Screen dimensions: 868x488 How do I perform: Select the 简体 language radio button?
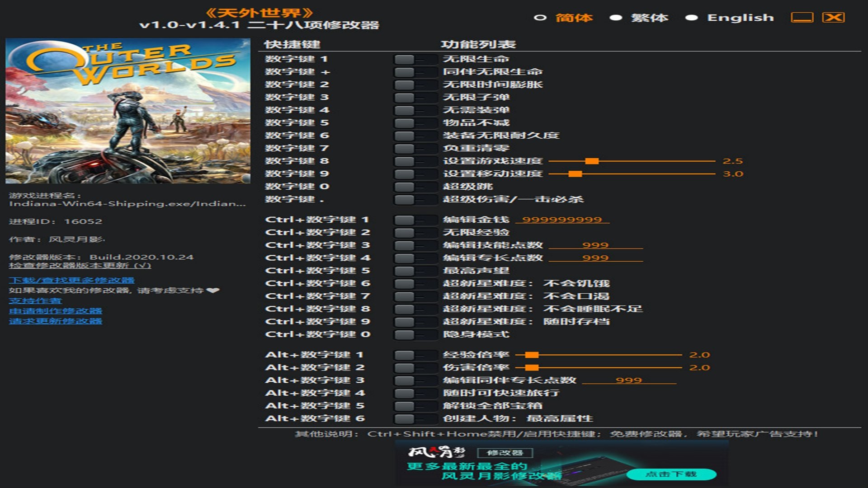point(540,18)
